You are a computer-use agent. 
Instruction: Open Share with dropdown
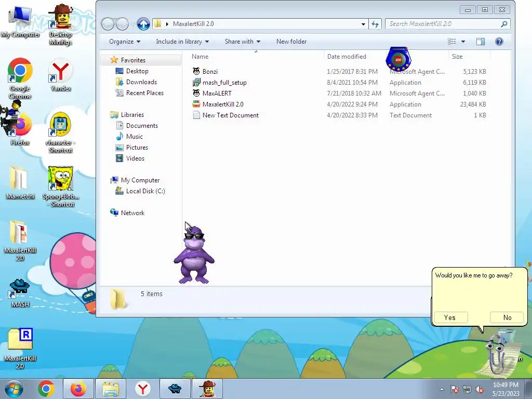click(242, 42)
